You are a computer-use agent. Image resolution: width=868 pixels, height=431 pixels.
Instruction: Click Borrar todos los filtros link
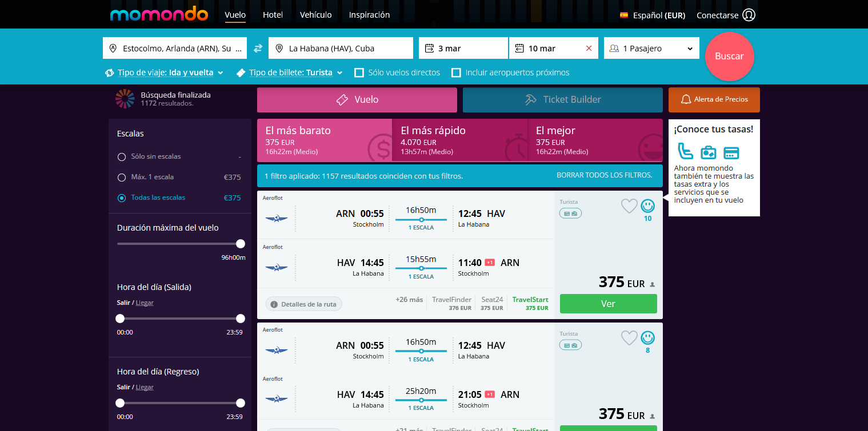point(605,175)
